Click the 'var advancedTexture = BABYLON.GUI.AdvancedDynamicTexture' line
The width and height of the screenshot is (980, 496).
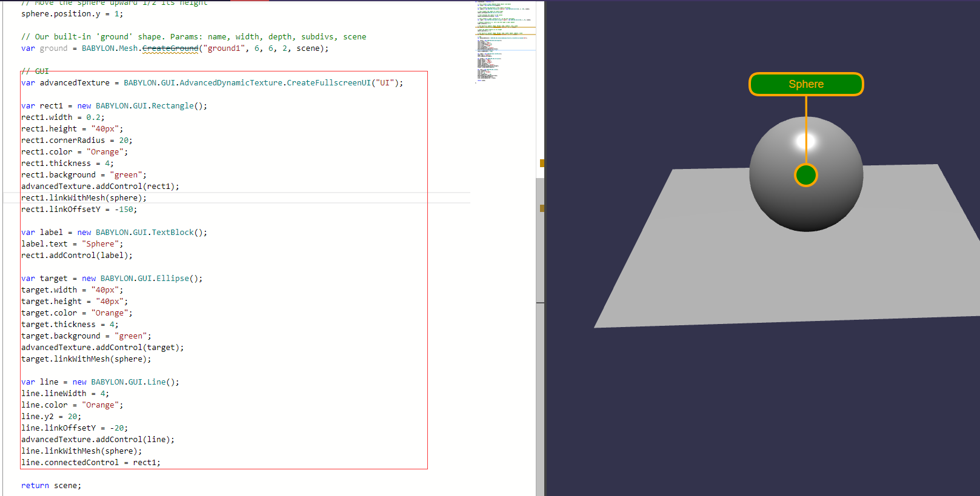(x=212, y=83)
